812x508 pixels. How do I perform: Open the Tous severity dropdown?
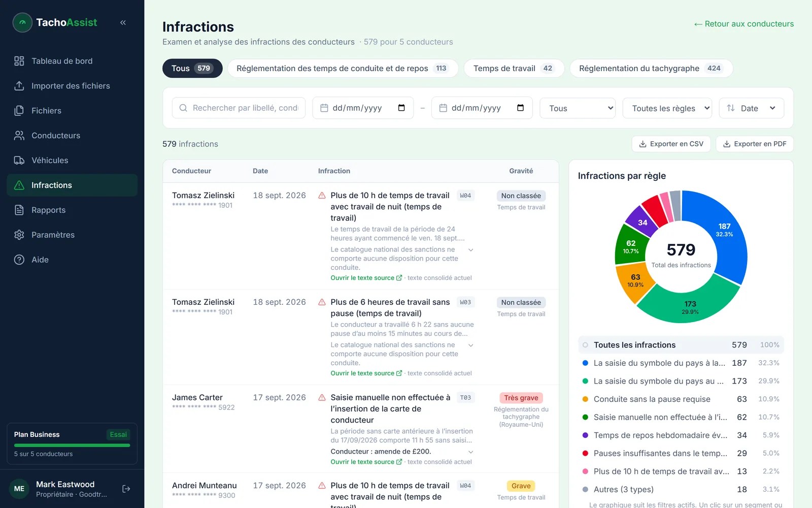(578, 108)
